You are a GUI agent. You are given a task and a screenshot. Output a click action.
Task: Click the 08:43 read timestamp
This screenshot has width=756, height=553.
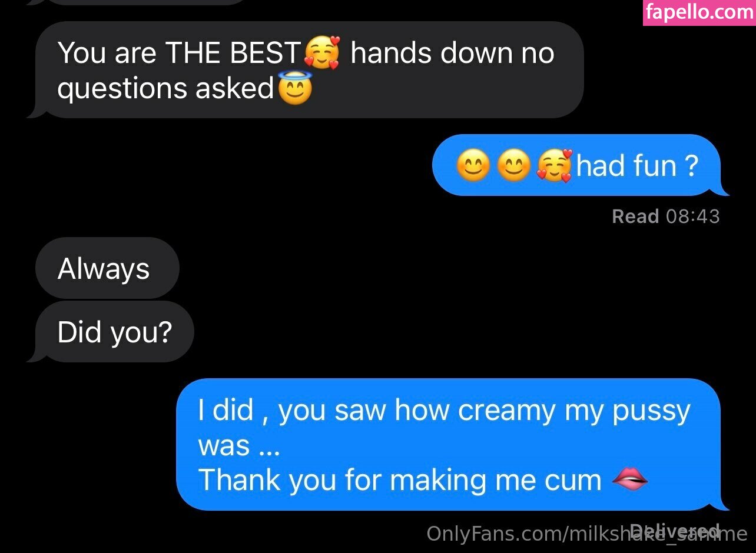pos(693,216)
